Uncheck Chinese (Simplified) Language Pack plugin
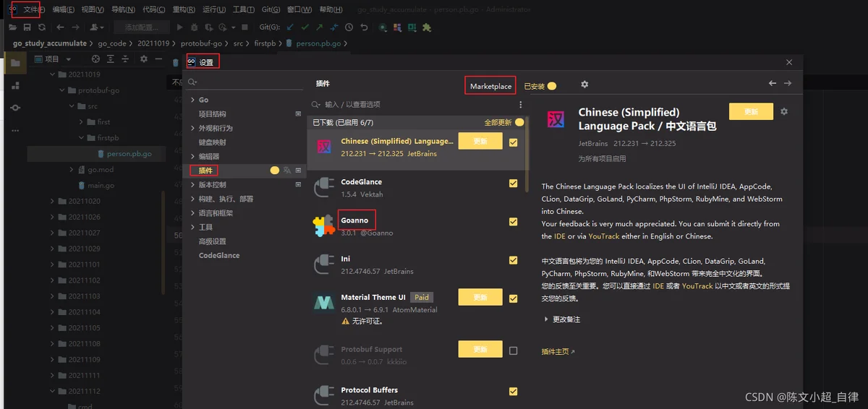The height and width of the screenshot is (409, 868). pyautogui.click(x=514, y=142)
